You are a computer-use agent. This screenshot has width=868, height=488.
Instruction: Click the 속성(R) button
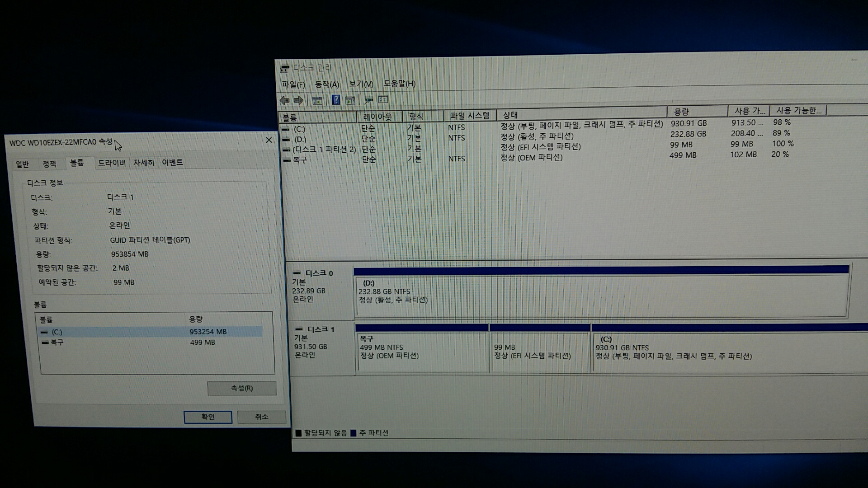[242, 388]
